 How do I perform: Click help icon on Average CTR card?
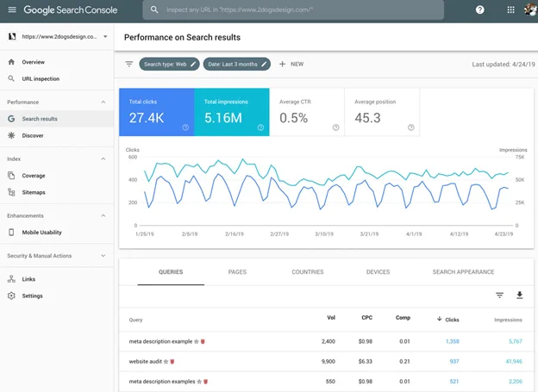click(336, 128)
